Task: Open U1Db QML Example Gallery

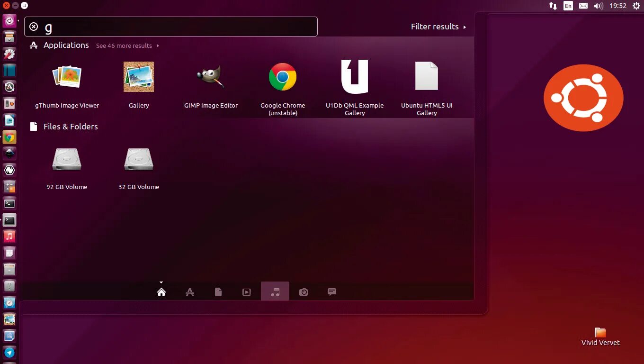Action: (355, 89)
